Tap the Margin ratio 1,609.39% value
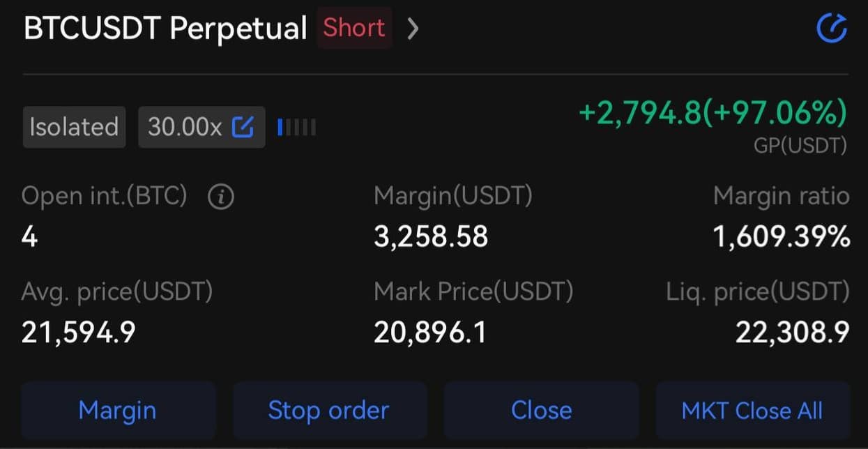 (782, 237)
